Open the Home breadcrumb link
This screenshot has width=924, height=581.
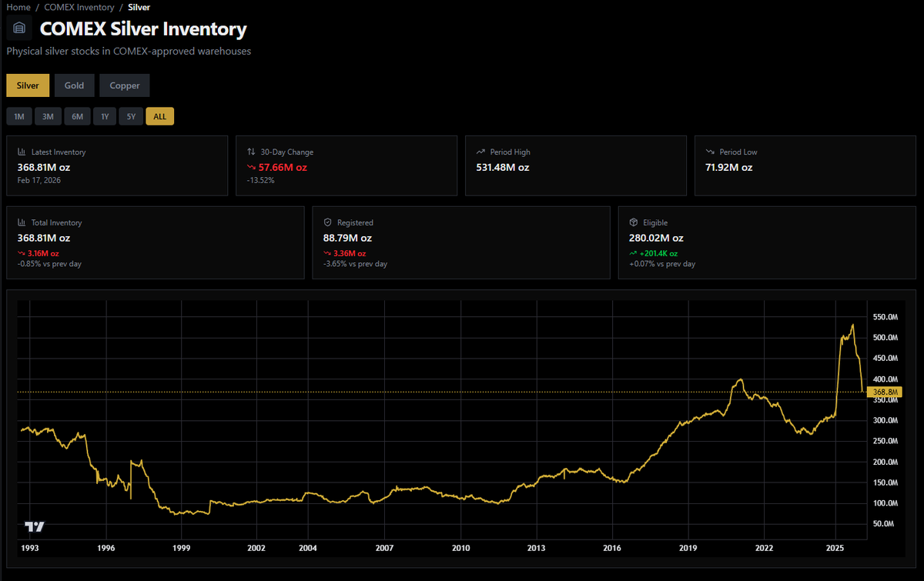point(18,7)
